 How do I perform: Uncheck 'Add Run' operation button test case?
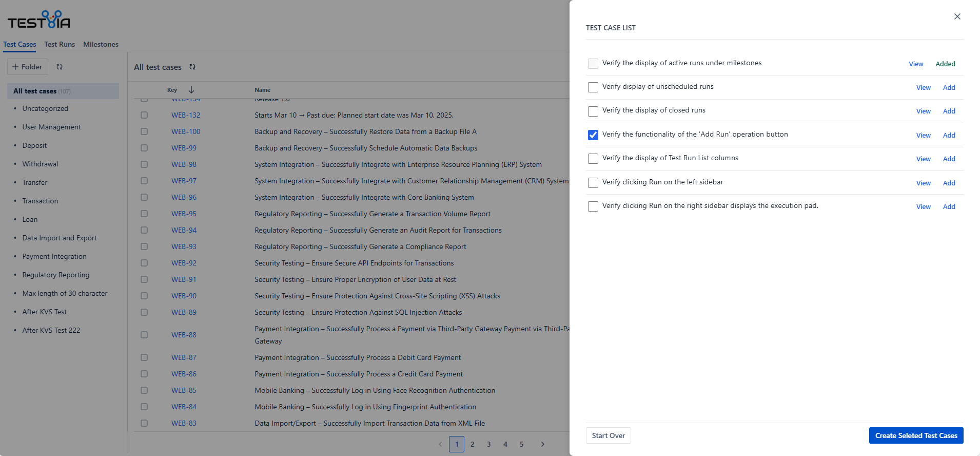593,135
